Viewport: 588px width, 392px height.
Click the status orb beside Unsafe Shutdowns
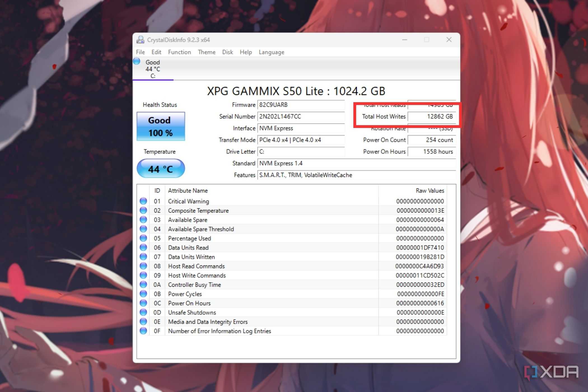click(143, 312)
